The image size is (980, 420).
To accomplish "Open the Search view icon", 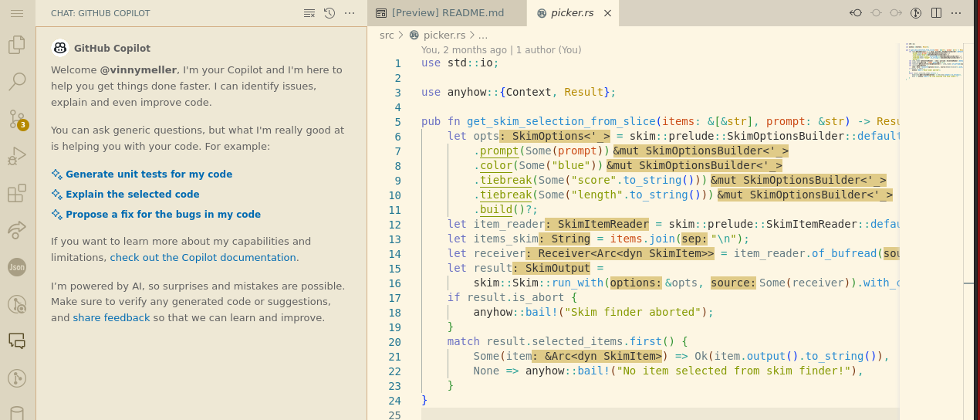I will 17,81.
